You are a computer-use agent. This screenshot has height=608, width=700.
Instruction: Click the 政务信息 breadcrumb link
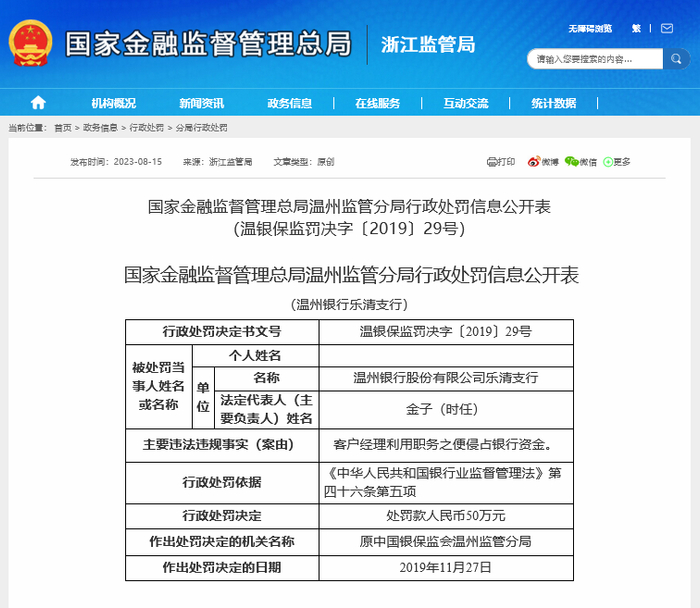point(100,128)
